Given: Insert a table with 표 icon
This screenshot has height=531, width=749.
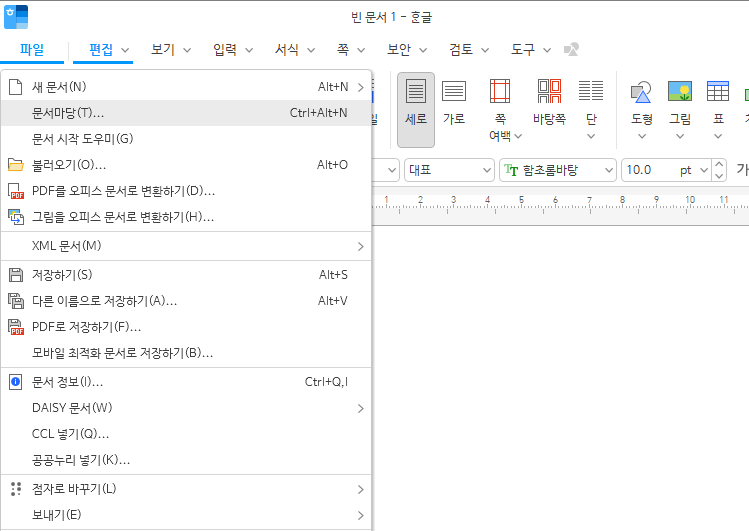Looking at the screenshot, I should (x=718, y=91).
